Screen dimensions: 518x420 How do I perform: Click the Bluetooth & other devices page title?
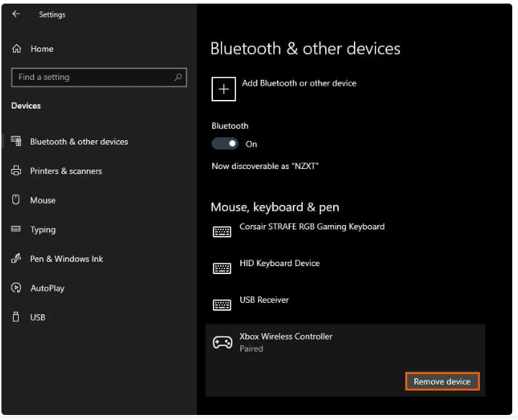[x=306, y=49]
